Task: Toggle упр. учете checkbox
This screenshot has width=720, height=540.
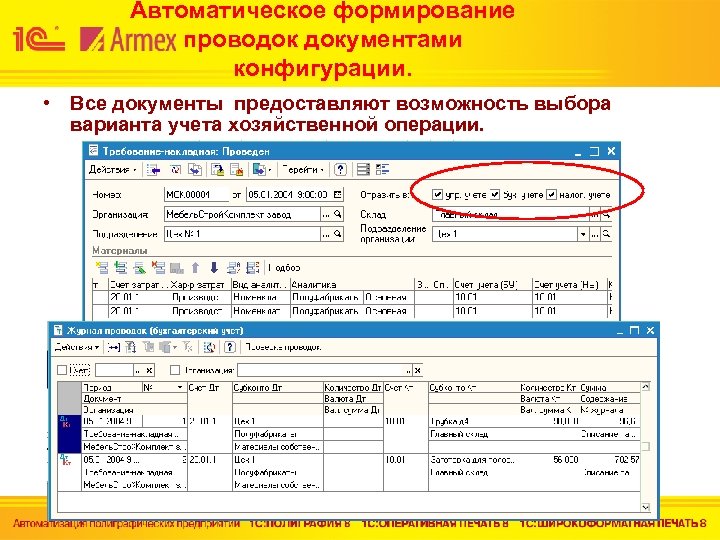Action: tap(437, 195)
